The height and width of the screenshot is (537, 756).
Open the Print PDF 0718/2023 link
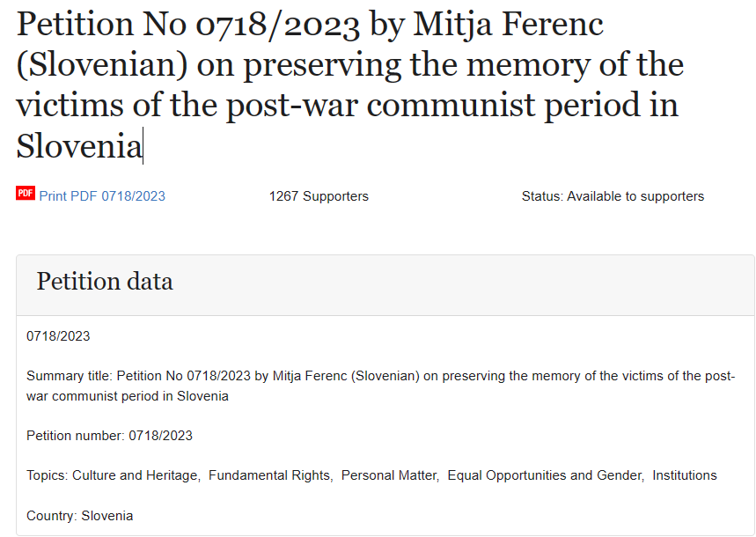102,196
